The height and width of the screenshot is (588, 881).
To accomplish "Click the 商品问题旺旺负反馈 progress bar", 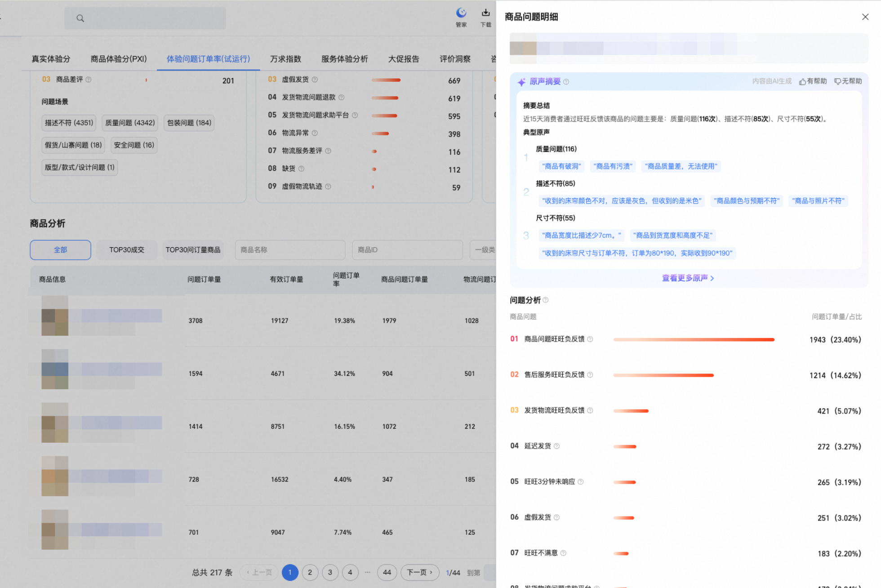I will [694, 339].
